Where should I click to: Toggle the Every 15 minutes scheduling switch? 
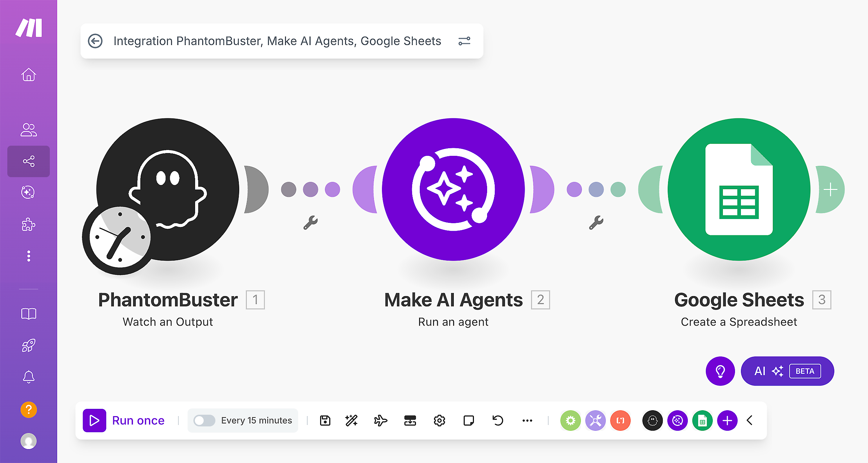(x=205, y=420)
